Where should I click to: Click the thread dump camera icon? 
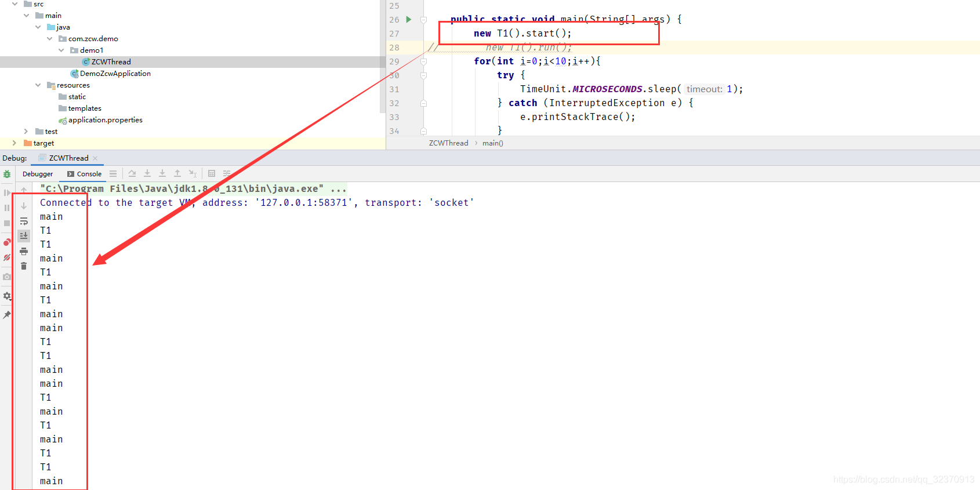[x=7, y=277]
